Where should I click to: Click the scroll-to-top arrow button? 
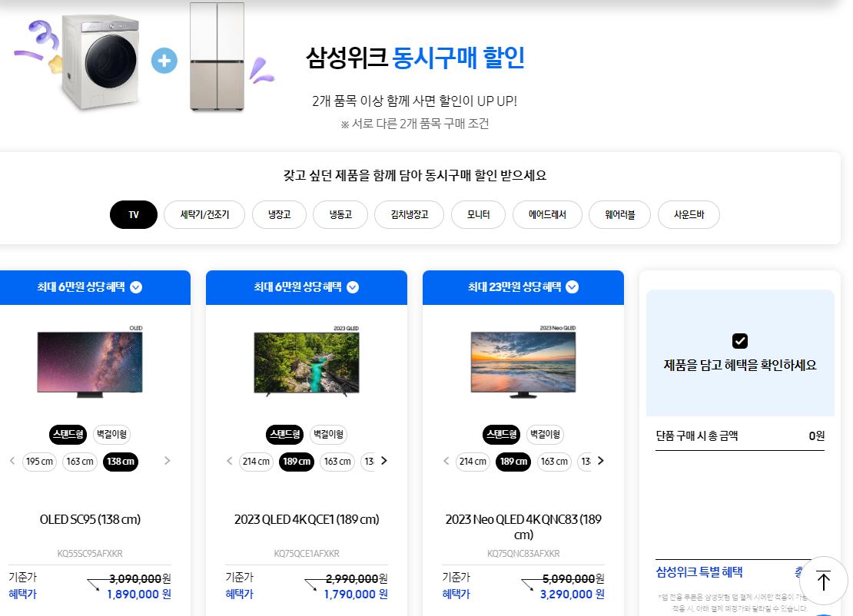pyautogui.click(x=824, y=581)
